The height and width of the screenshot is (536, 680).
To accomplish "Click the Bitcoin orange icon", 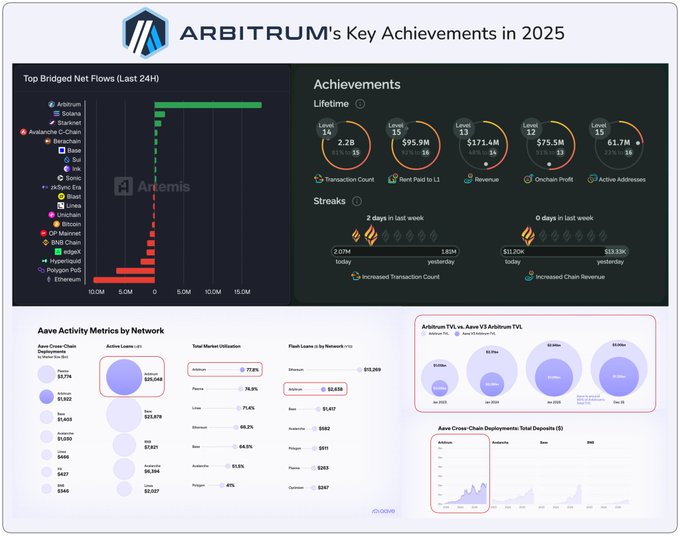I will [x=56, y=224].
